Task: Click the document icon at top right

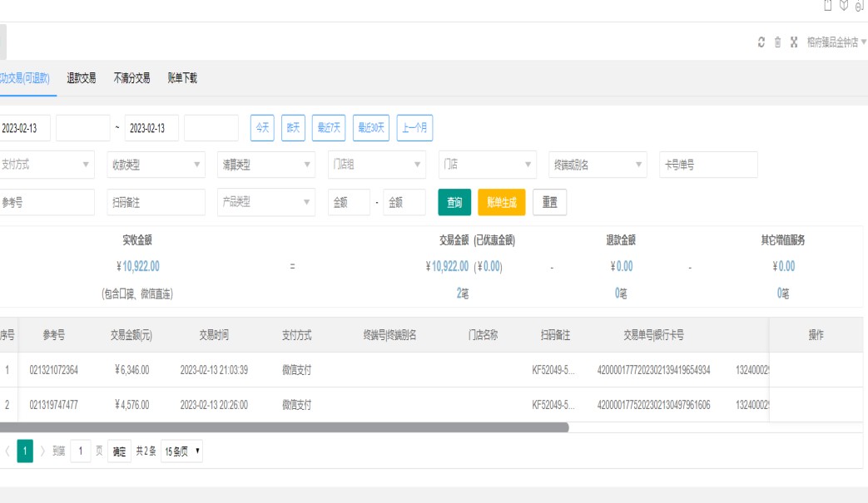Action: point(827,6)
